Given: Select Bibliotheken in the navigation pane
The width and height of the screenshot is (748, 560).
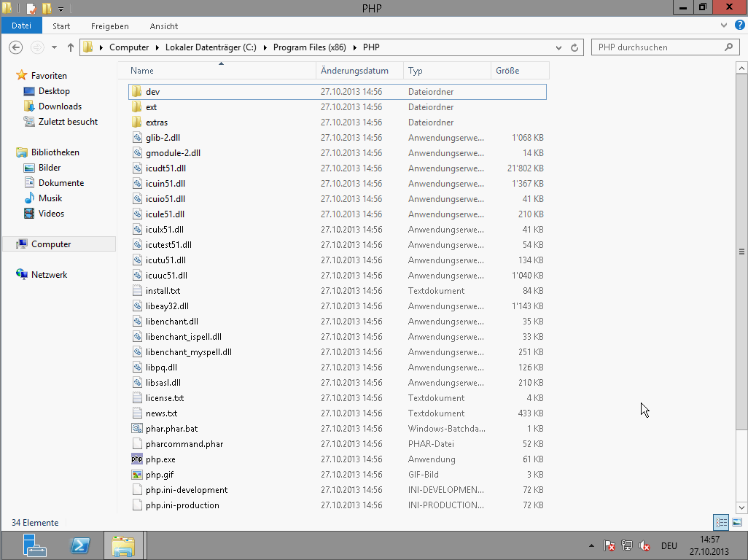Looking at the screenshot, I should 55,152.
